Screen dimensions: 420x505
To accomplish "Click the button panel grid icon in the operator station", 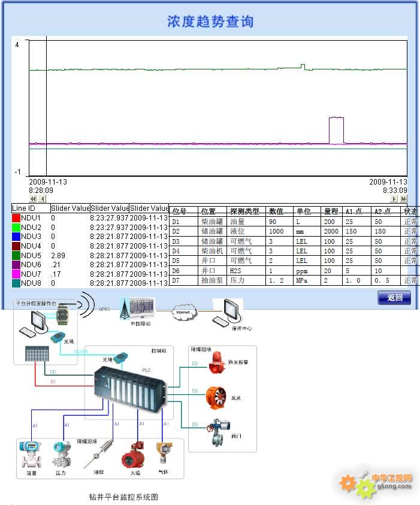I will (37, 353).
